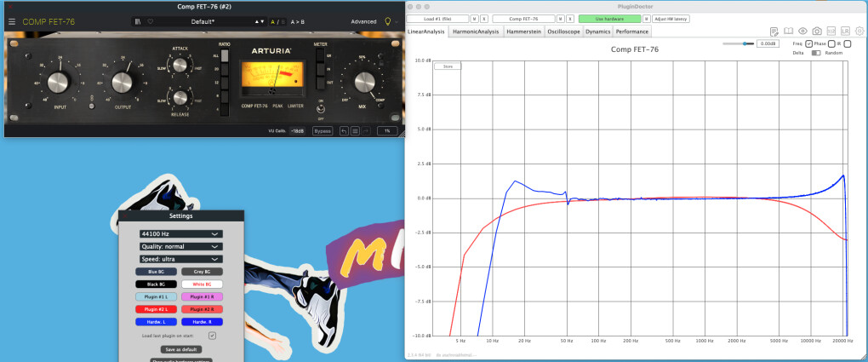Screen dimensions: 868x362
Task: Favorite the preset with the heart icon
Action: click(x=150, y=21)
